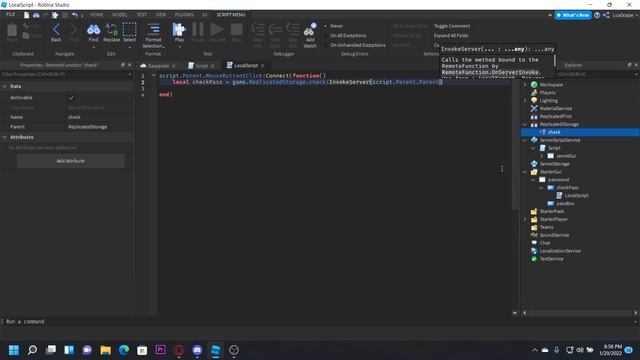Collapse the Attributes section
The image size is (640, 360).
tap(4, 137)
